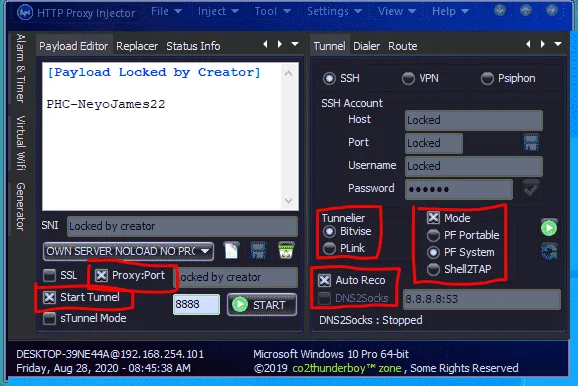Screen dimensions: 578x386
Task: Expand the Tunnel panel tab list dropdown
Action: [558, 44]
